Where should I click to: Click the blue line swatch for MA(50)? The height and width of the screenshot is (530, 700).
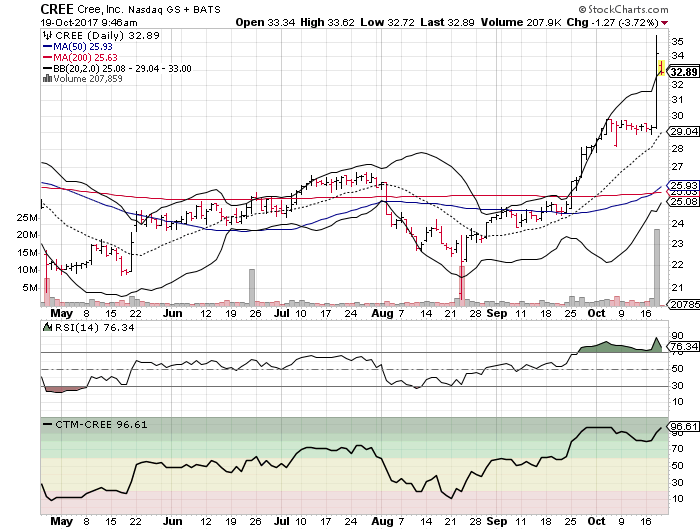[x=47, y=46]
